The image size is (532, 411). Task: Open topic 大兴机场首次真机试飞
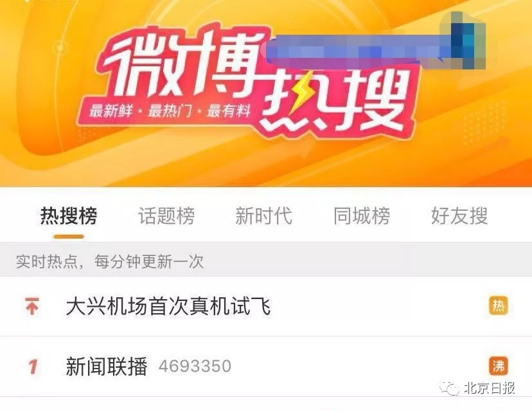(168, 306)
